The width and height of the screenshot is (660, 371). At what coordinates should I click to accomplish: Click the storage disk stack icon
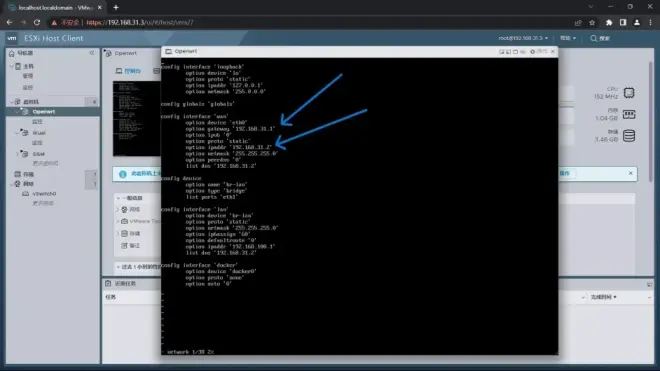pos(629,136)
